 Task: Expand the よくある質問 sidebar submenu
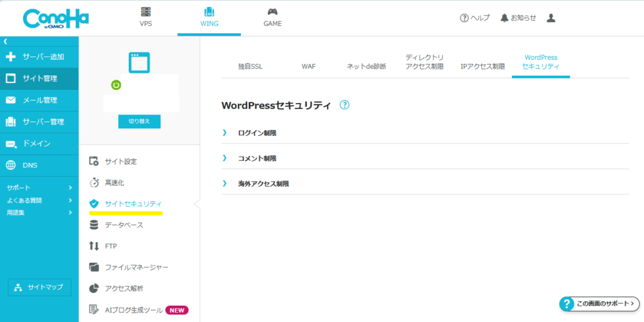39,201
